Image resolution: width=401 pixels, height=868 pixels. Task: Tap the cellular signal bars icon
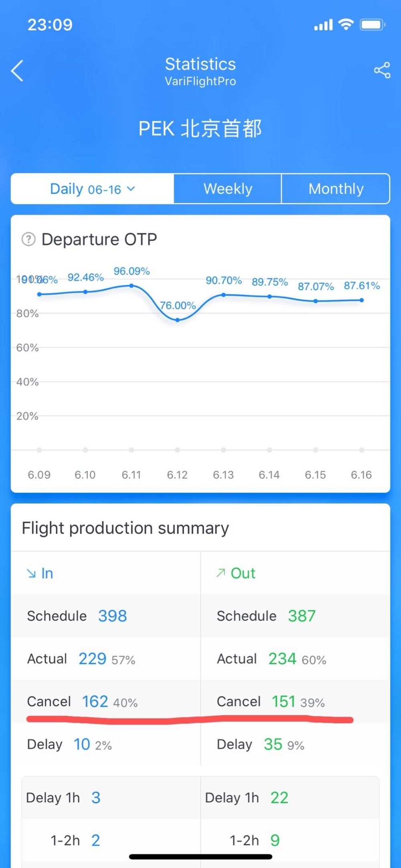[x=323, y=25]
